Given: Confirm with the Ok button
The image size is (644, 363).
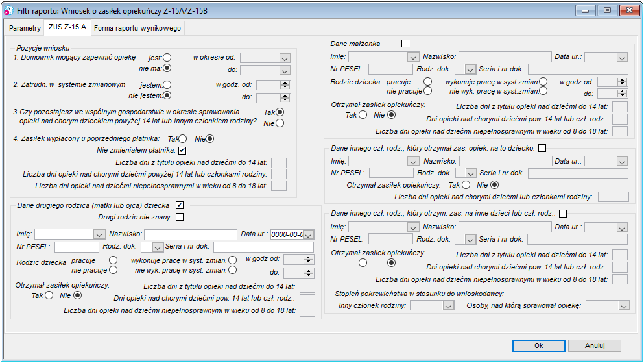Looking at the screenshot, I should coord(538,345).
